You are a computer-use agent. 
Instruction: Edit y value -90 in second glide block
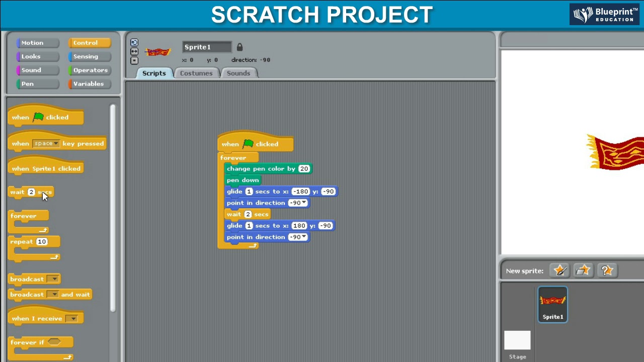[325, 226]
